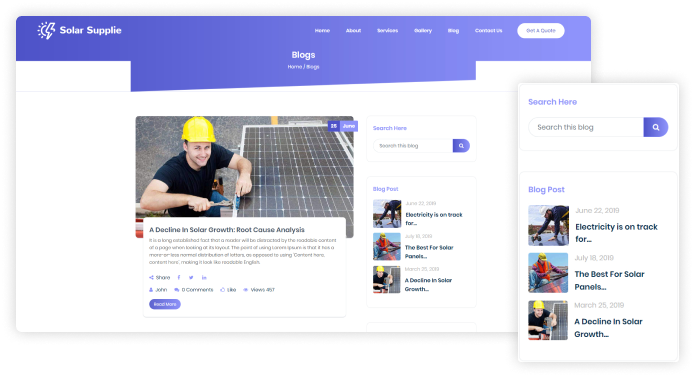Open large panel The Best For Solar Panels link

tap(609, 280)
